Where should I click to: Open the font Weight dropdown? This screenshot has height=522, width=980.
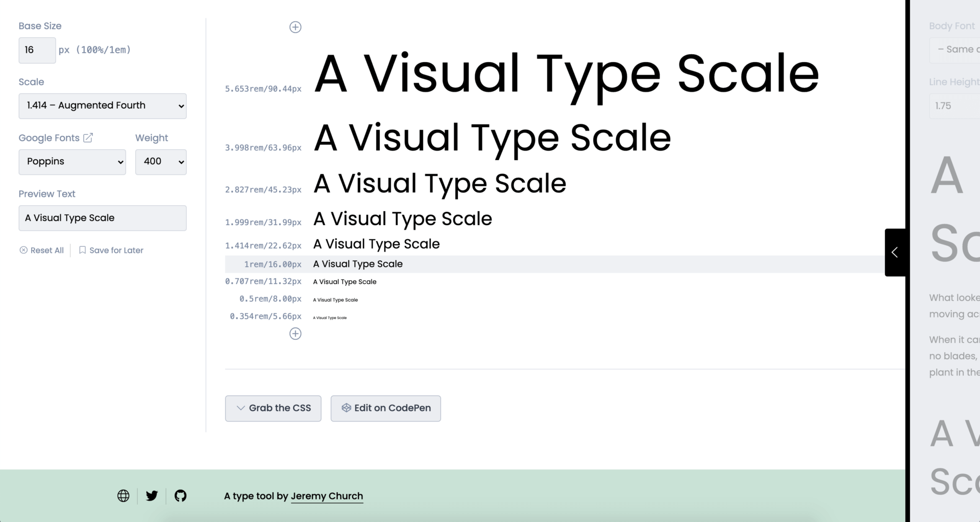coord(161,162)
